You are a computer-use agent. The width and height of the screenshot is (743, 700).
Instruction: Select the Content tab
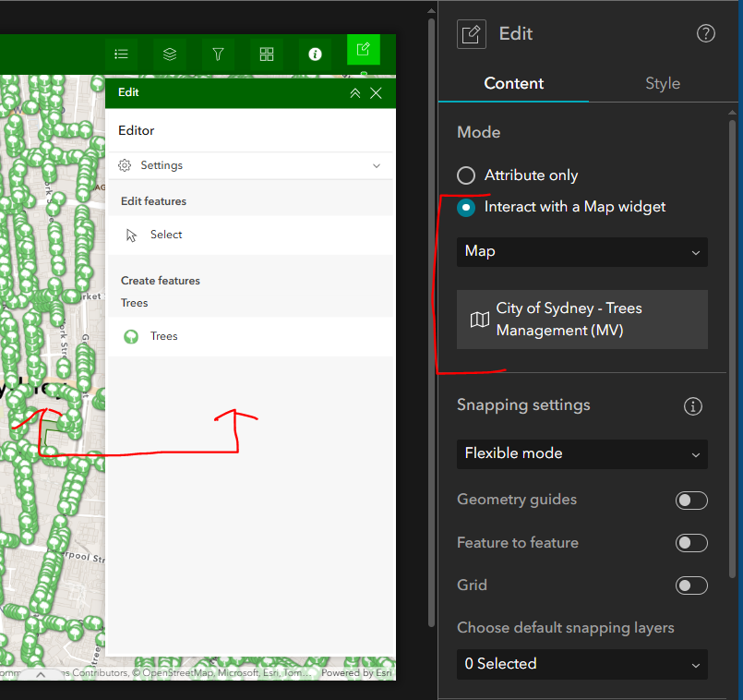click(x=513, y=83)
